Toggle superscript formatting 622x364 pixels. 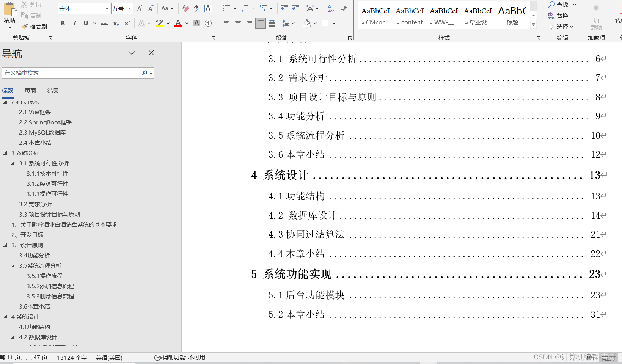click(x=127, y=23)
